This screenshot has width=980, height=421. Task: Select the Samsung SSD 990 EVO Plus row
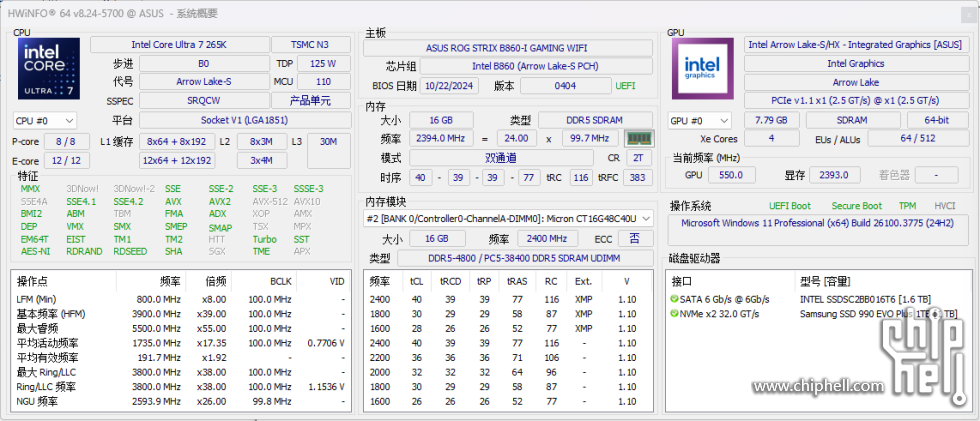[818, 314]
